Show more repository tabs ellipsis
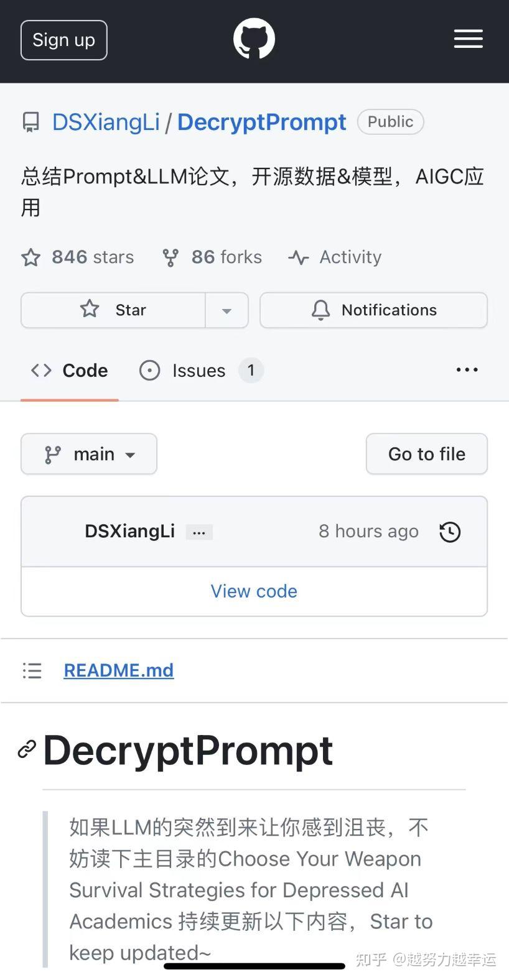The height and width of the screenshot is (980, 509). pyautogui.click(x=467, y=370)
